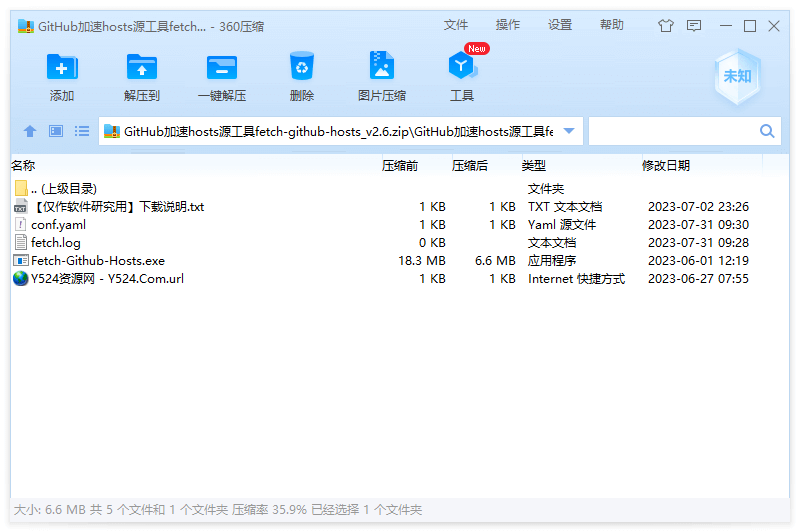Click the 'Internet 快捷方式' type cell

pos(576,278)
